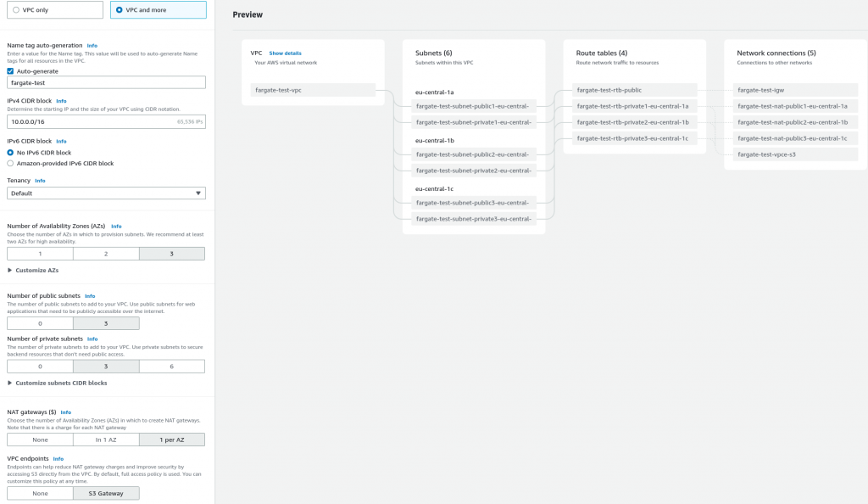
Task: Choose "In 1 AZ" for NAT gateways
Action: [105, 439]
